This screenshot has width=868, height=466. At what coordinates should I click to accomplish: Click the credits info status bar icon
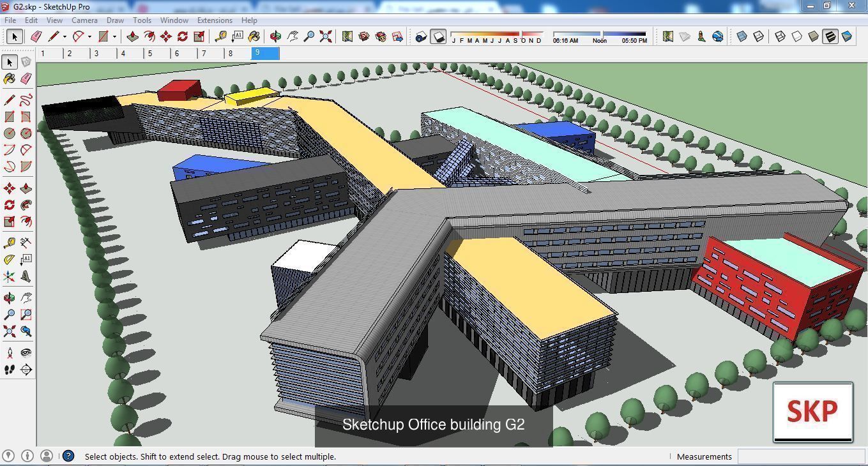pyautogui.click(x=27, y=456)
